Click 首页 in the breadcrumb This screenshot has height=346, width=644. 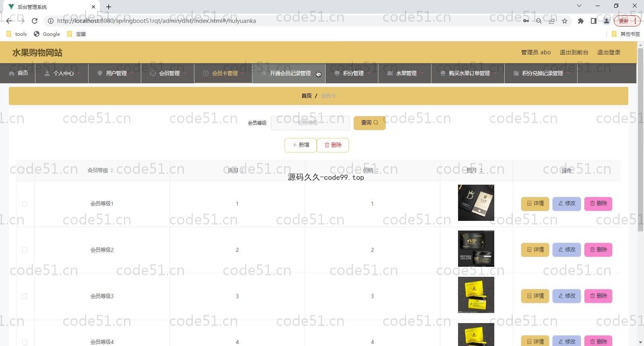point(307,96)
